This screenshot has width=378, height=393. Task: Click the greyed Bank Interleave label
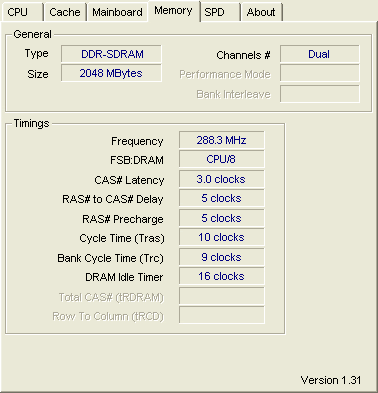point(233,94)
